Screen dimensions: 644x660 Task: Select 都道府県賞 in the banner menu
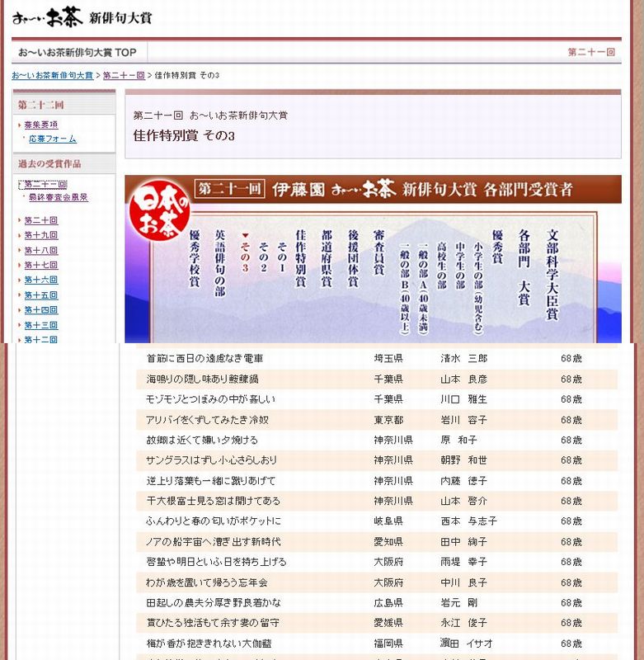coord(327,258)
